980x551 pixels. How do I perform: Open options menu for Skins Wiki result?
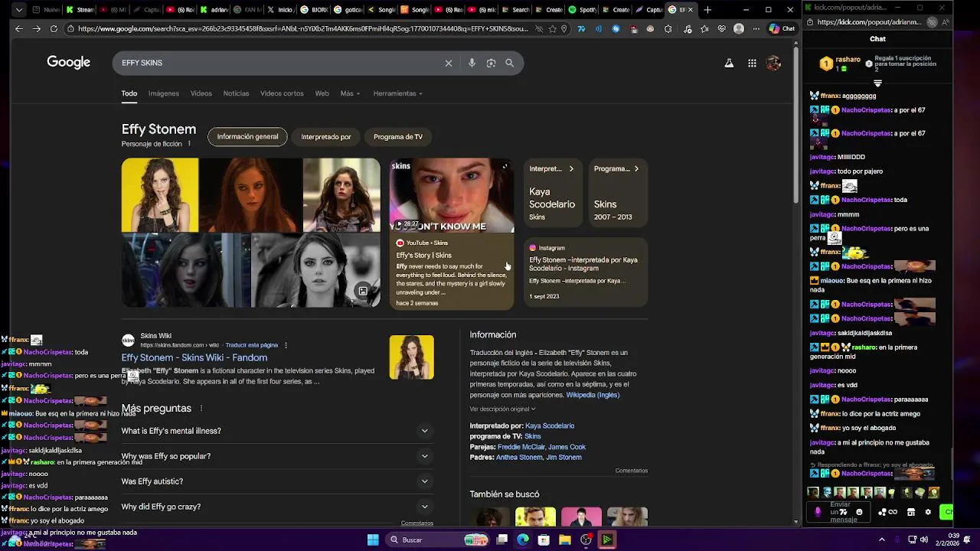[x=286, y=345]
